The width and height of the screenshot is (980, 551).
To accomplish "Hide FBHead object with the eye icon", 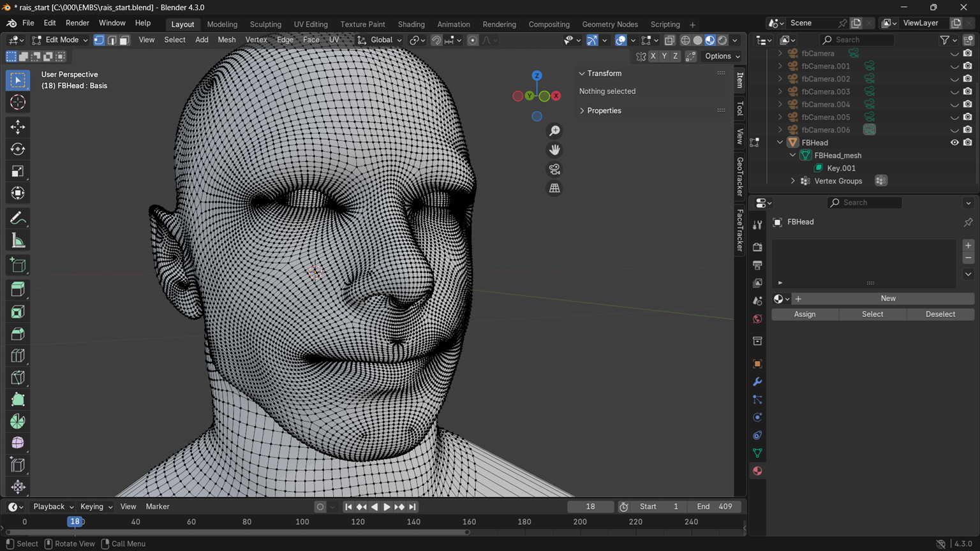I will click(954, 143).
